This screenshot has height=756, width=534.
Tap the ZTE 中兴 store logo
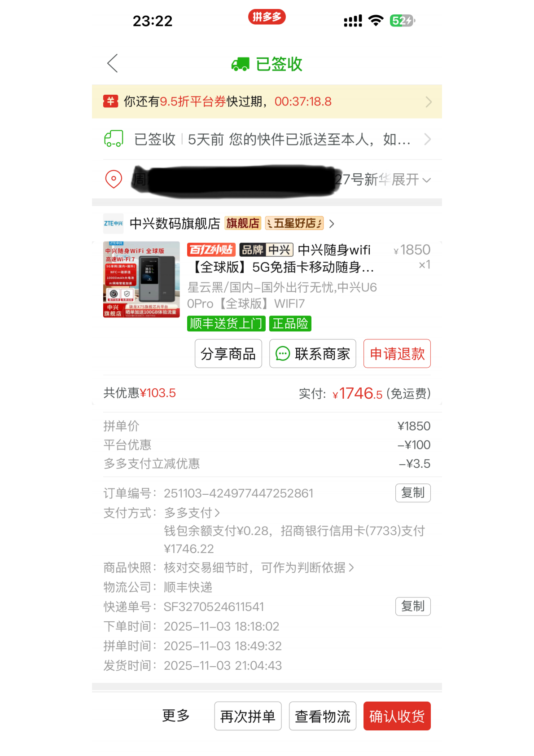pyautogui.click(x=114, y=223)
